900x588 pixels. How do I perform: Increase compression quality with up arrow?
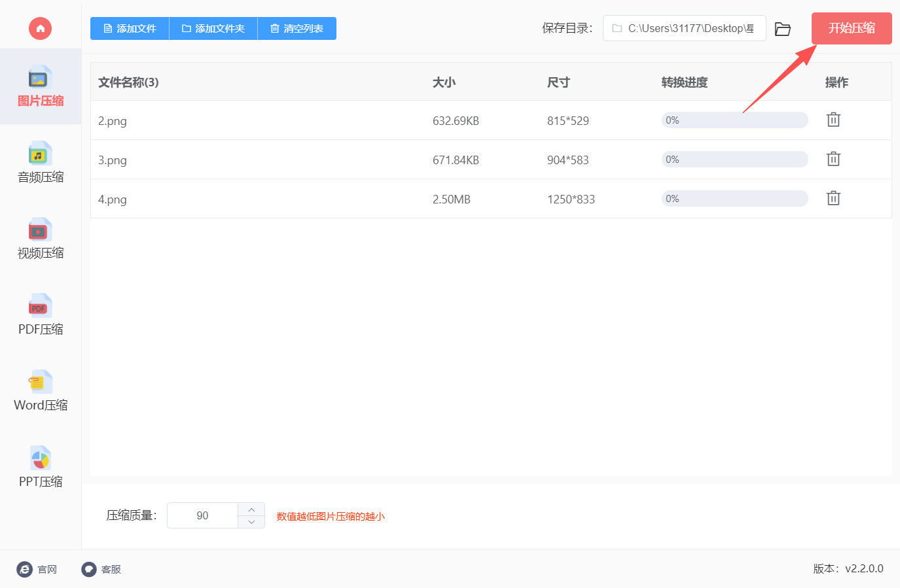[251, 510]
